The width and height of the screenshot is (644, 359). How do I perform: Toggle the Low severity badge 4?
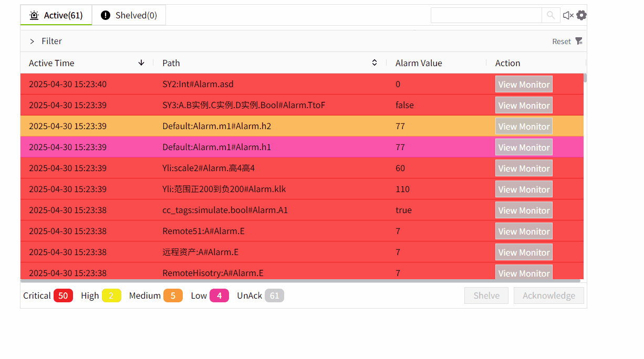(x=219, y=295)
